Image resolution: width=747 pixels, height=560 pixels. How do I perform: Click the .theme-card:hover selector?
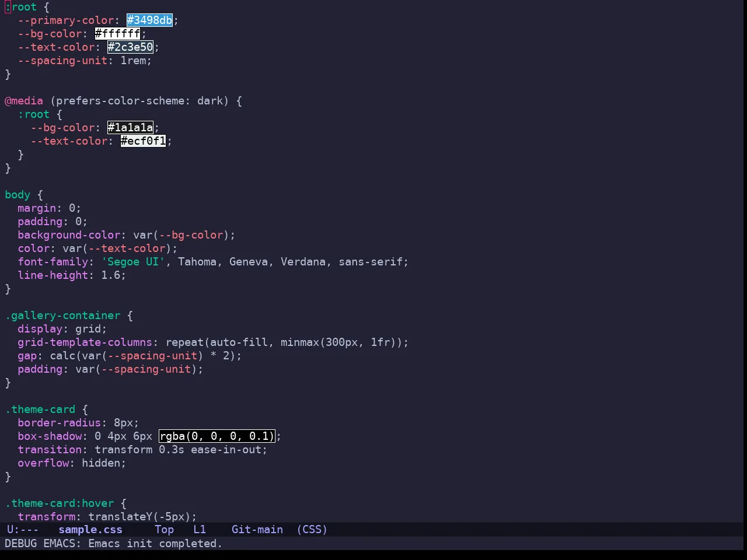[60, 503]
